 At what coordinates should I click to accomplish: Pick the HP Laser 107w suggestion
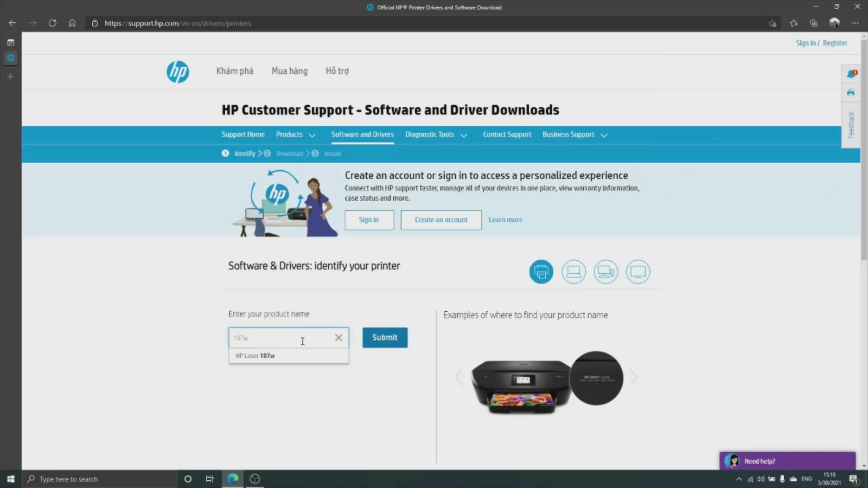point(289,356)
